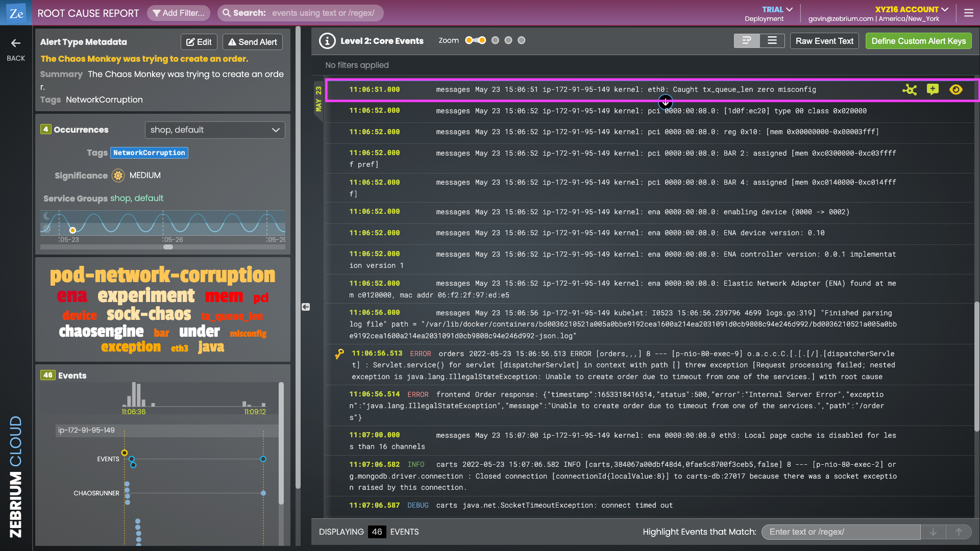
Task: Open the shop, default service group dropdown
Action: pyautogui.click(x=214, y=130)
